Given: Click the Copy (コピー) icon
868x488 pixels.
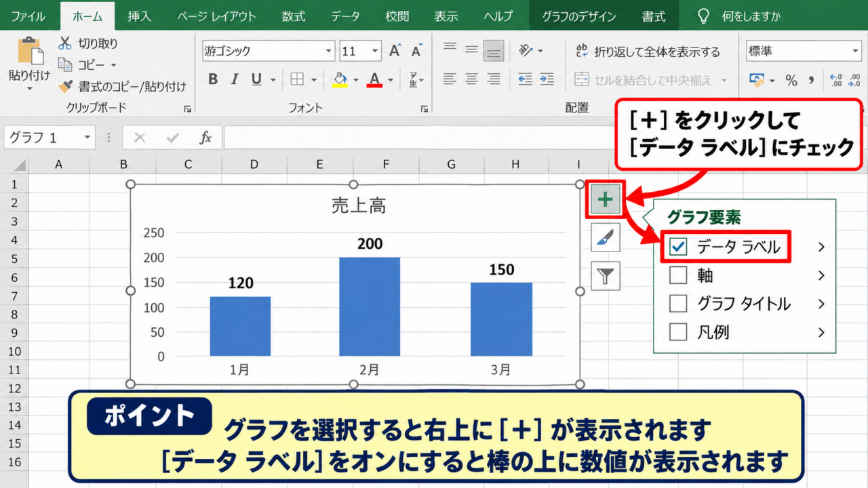Looking at the screenshot, I should click(x=65, y=64).
